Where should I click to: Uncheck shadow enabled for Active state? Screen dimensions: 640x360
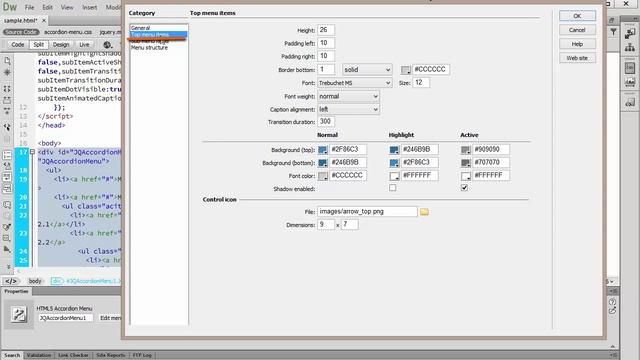click(x=464, y=188)
